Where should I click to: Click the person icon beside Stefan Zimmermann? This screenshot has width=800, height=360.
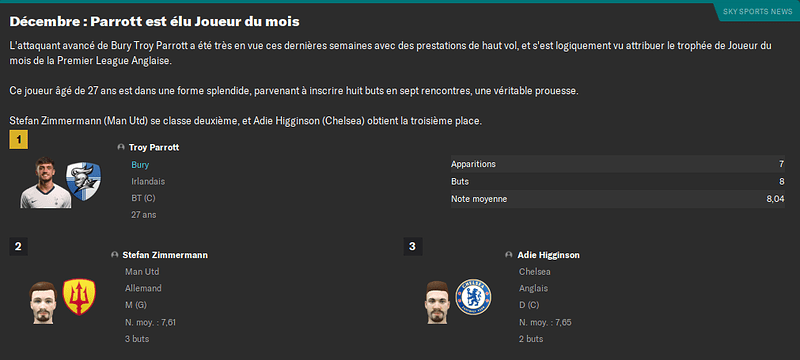tap(115, 255)
